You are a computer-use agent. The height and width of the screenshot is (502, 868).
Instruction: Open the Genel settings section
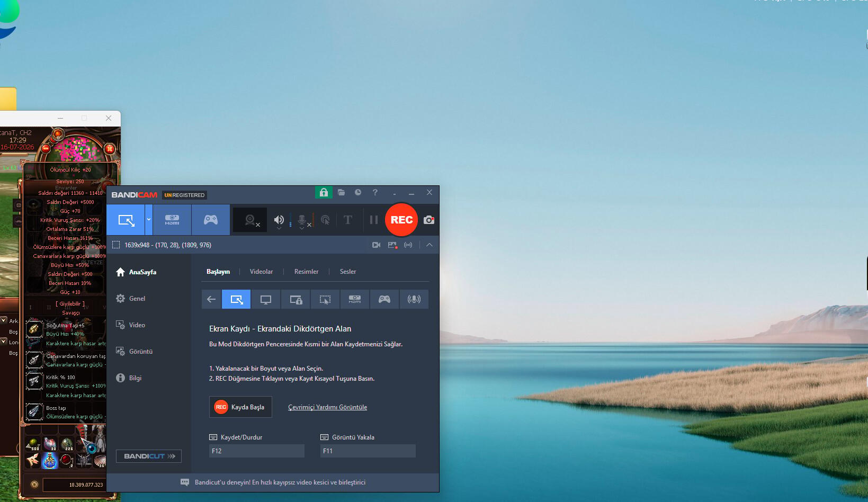click(131, 299)
